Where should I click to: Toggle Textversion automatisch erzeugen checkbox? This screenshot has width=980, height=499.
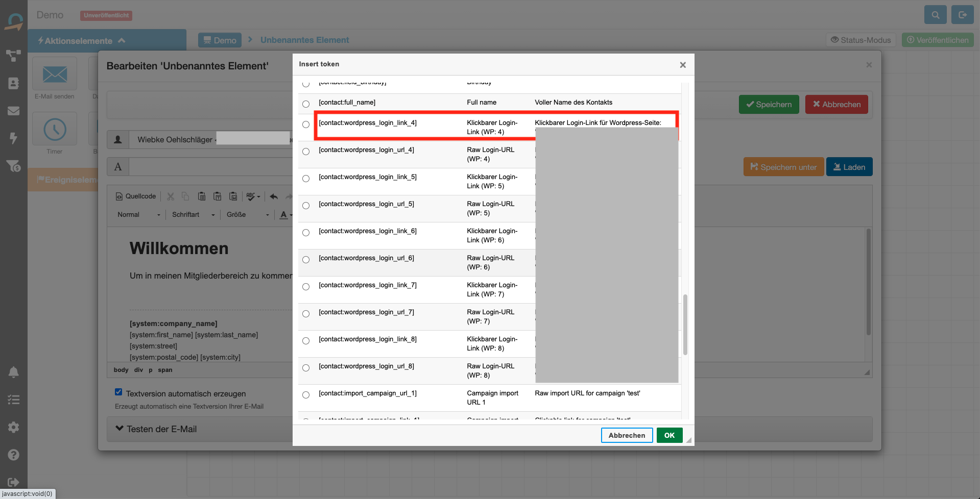click(x=118, y=392)
